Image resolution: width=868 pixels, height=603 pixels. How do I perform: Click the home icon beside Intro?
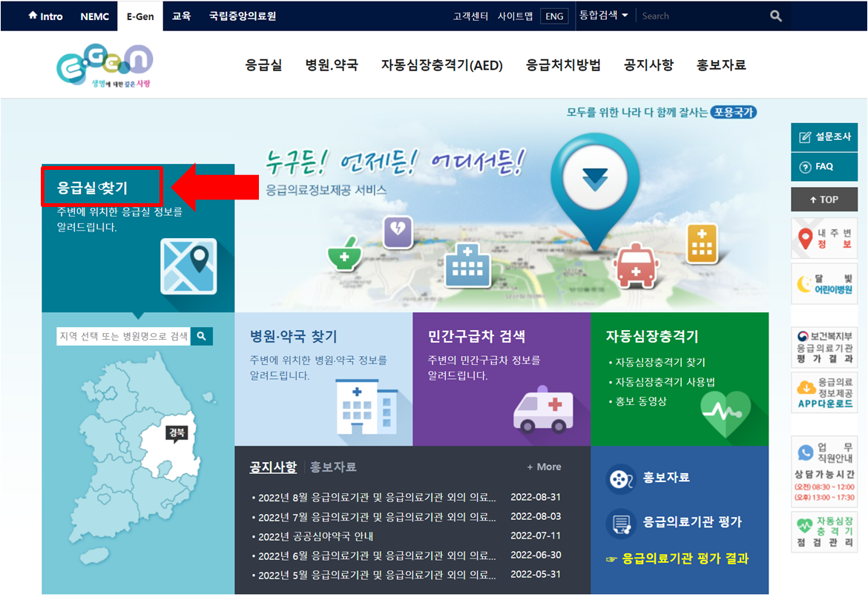tap(33, 16)
